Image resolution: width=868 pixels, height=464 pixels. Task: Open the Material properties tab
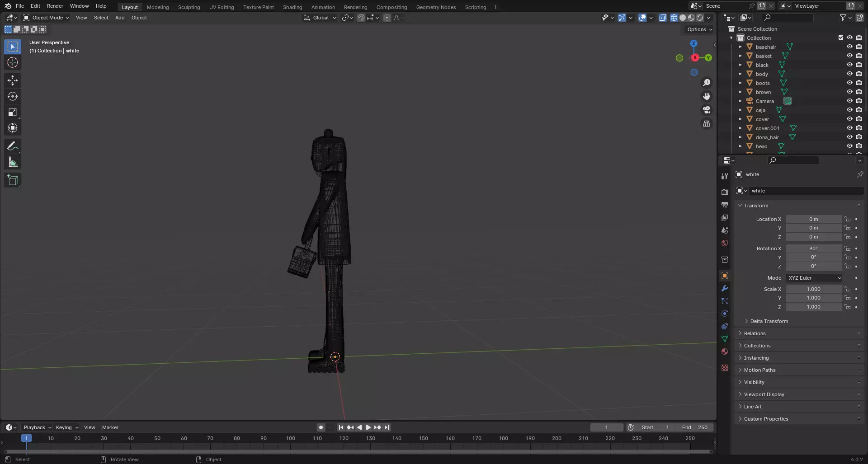725,352
